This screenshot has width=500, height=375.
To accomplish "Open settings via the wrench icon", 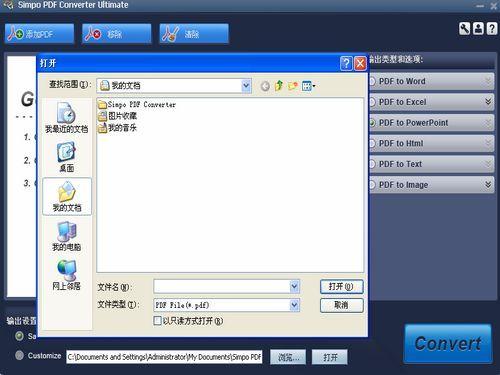I will (x=464, y=29).
